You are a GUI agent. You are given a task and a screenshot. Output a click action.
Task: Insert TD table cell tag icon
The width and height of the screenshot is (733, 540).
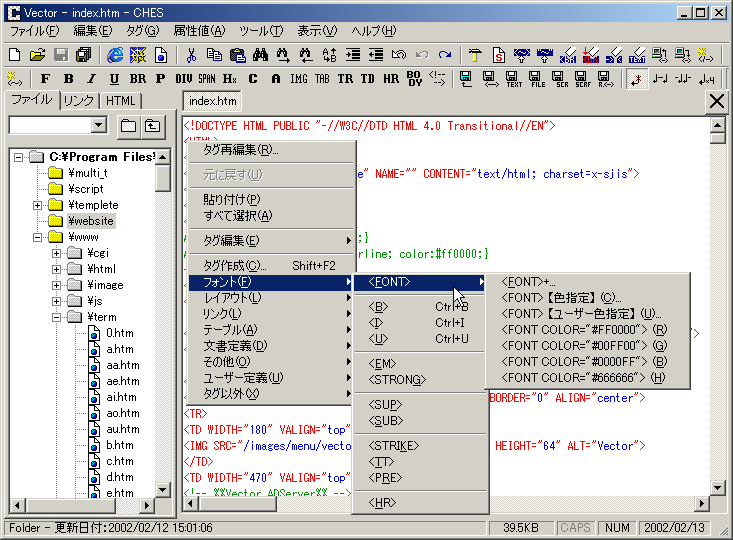coord(368,79)
